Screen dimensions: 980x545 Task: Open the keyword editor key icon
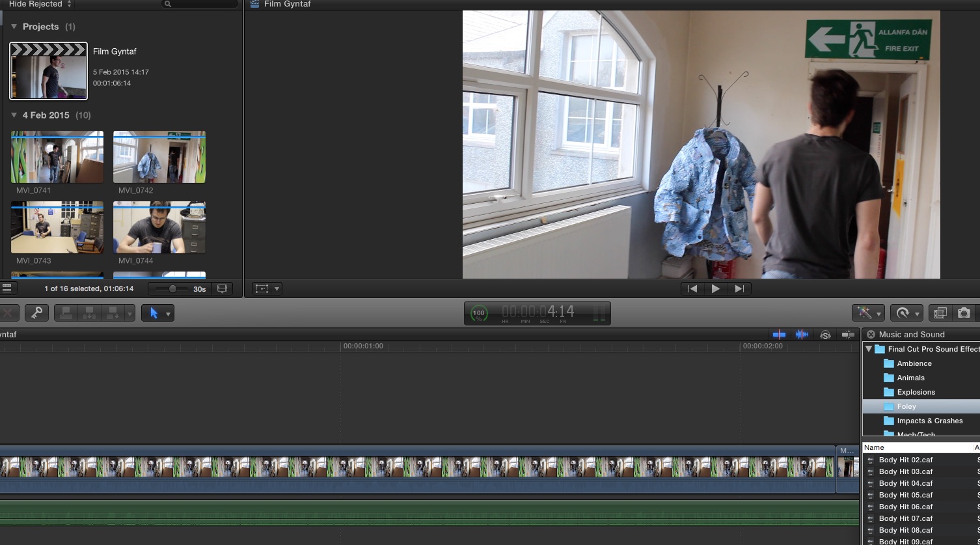tap(36, 313)
